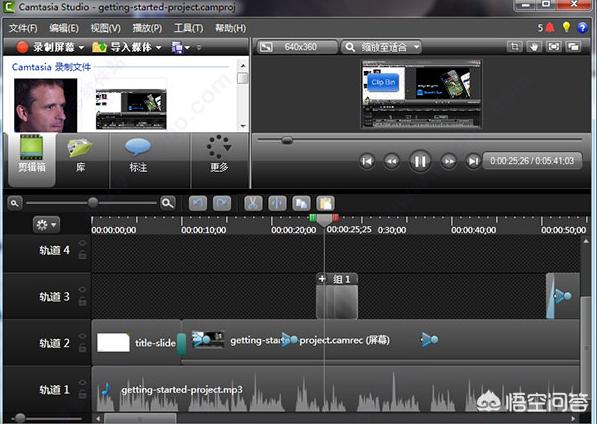The image size is (599, 424).
Task: Click the zoom animation arrow at Track 3 end
Action: [x=563, y=296]
